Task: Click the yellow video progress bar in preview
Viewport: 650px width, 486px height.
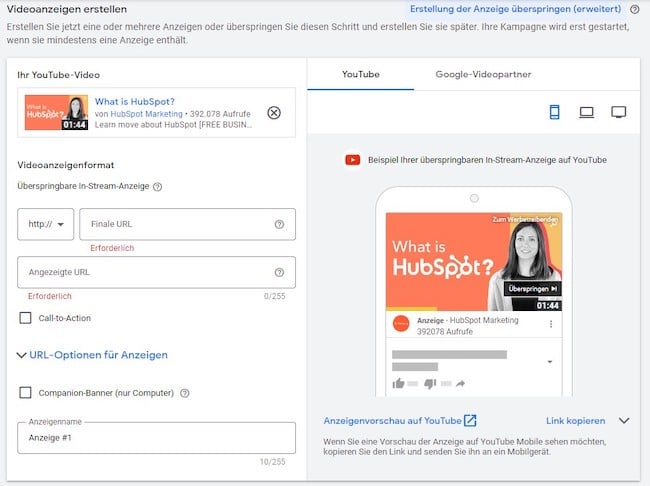Action: coord(411,309)
